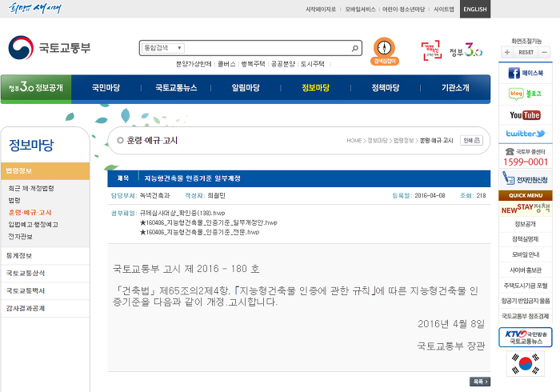The height and width of the screenshot is (392, 560).
Task: Open the Facebook 페이스북 link
Action: pyautogui.click(x=526, y=73)
